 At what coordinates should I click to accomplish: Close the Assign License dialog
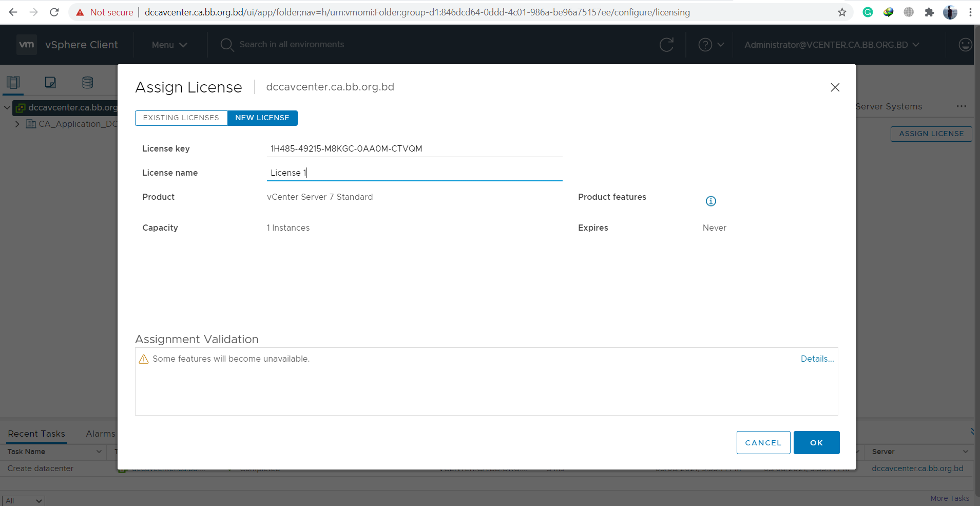click(835, 87)
